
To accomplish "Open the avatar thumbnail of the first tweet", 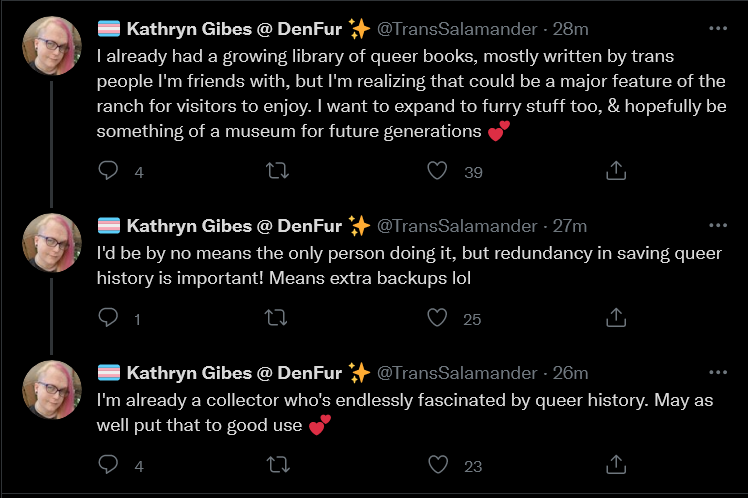I will 52,46.
